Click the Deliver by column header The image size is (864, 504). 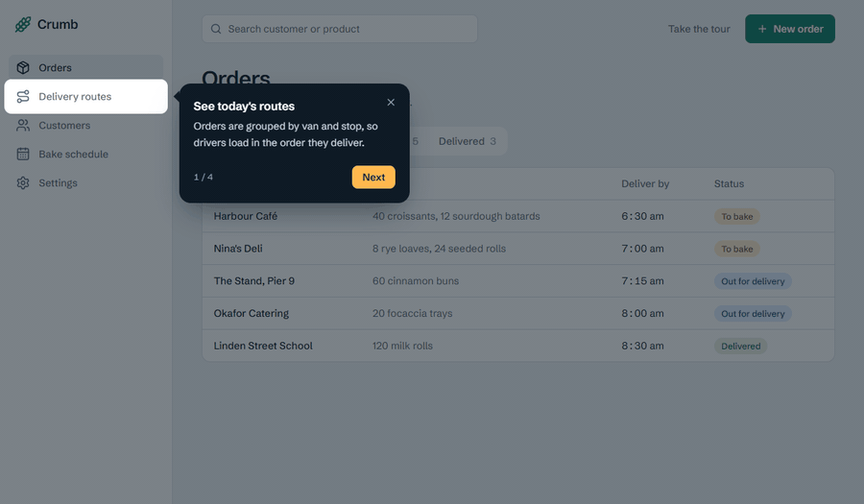[645, 184]
